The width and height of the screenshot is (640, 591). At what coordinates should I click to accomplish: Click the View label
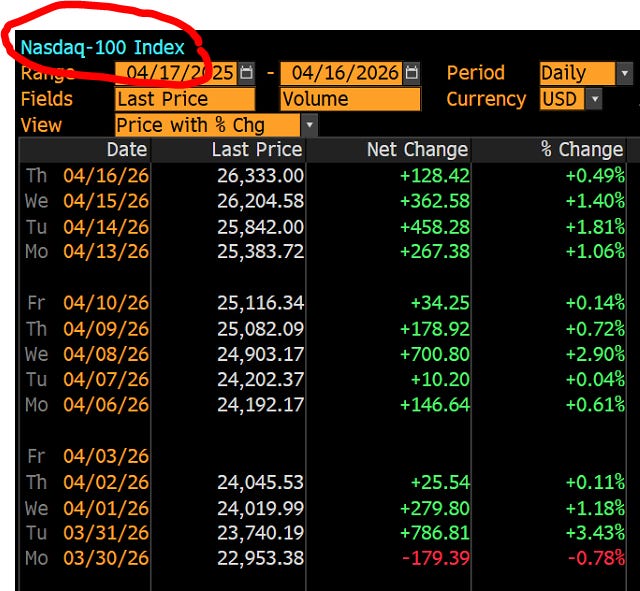pos(41,125)
